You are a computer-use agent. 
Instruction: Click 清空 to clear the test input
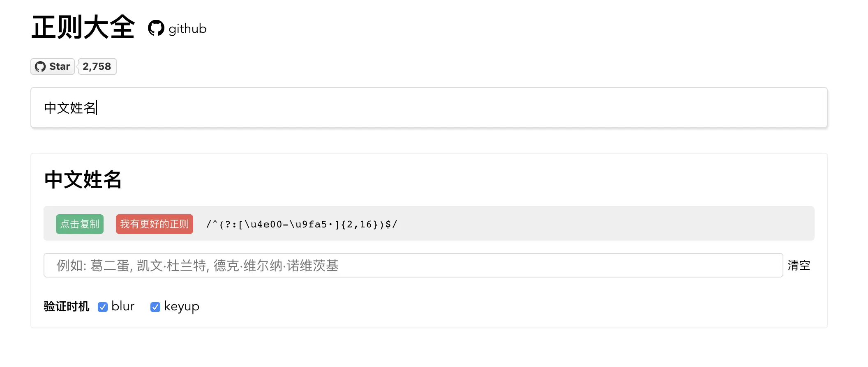[799, 265]
